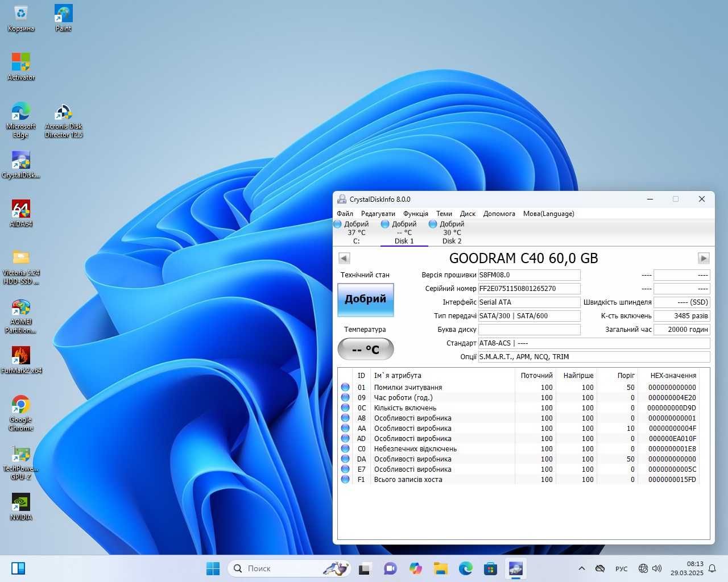Open Acronis Disk Director 12.5 shortcut
This screenshot has width=728, height=582.
click(64, 120)
